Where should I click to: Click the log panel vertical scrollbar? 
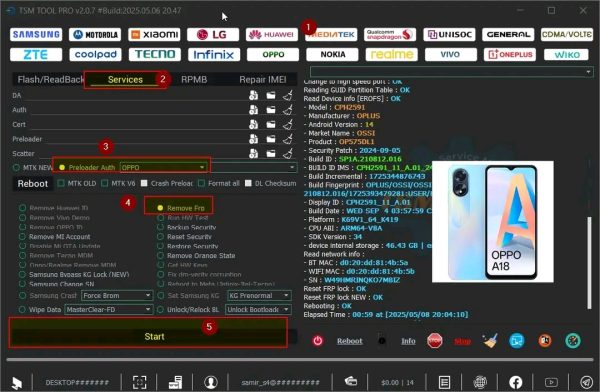(x=589, y=263)
